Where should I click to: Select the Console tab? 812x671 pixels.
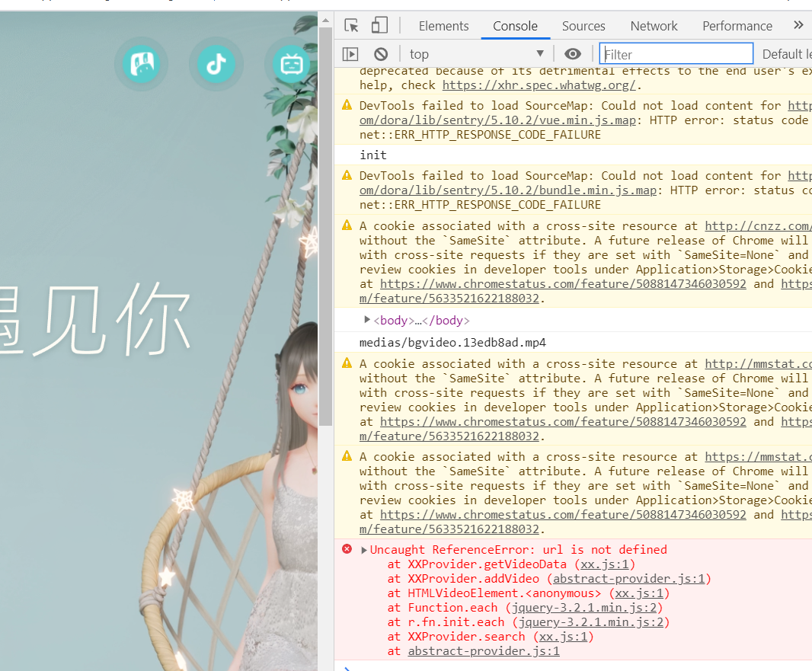(515, 26)
